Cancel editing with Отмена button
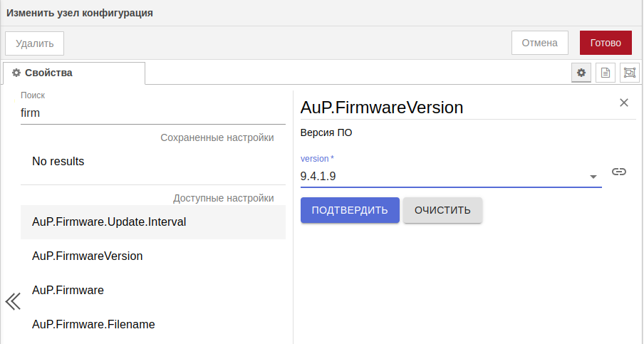The image size is (644, 344). coord(539,43)
